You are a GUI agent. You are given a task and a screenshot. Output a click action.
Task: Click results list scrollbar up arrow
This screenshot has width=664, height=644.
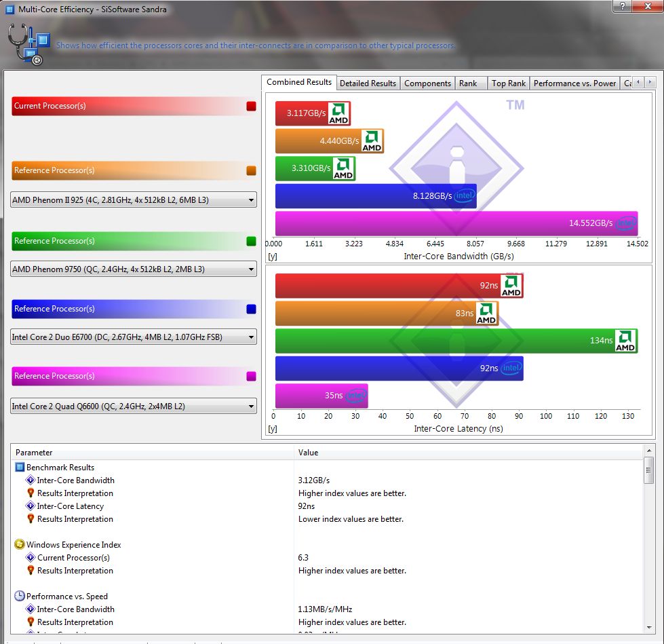pyautogui.click(x=649, y=450)
